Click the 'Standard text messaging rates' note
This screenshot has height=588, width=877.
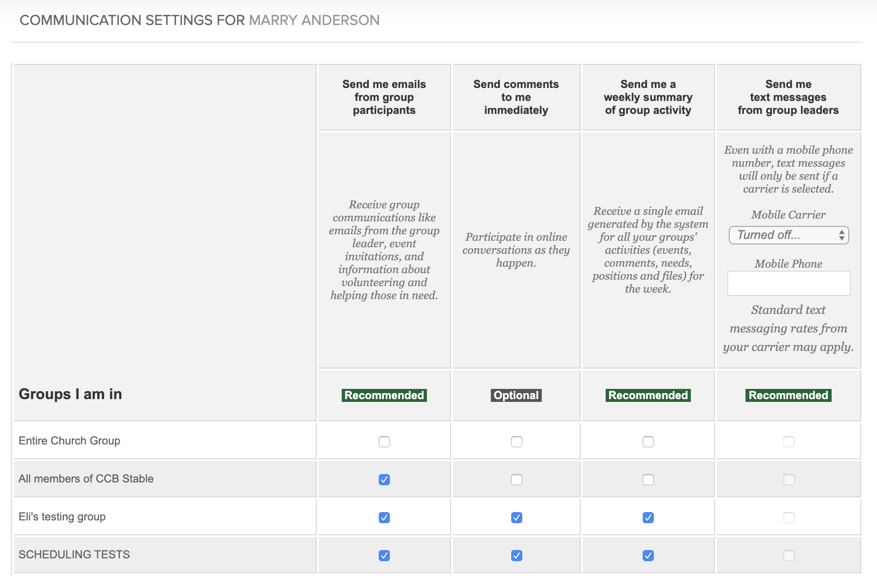[788, 328]
